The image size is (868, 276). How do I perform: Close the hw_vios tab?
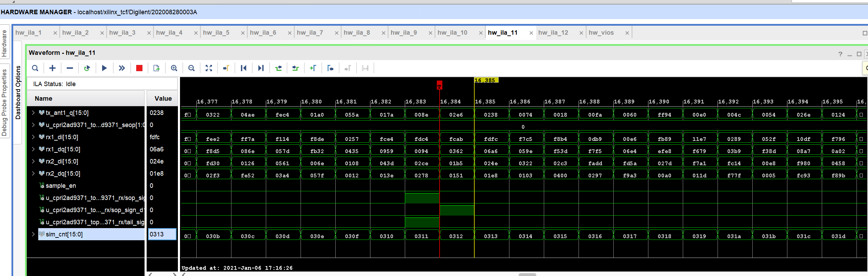tap(627, 33)
